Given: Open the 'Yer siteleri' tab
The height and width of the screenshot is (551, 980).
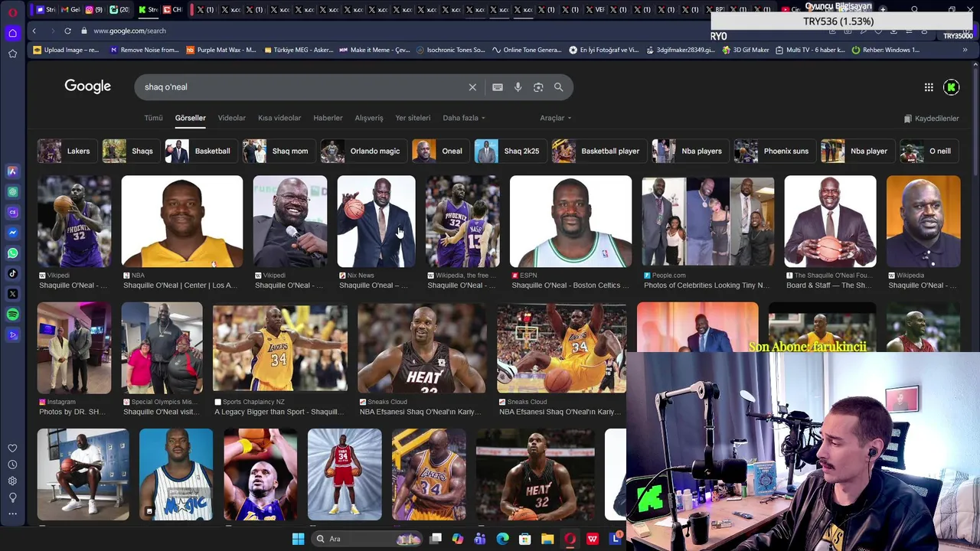Looking at the screenshot, I should tap(413, 118).
